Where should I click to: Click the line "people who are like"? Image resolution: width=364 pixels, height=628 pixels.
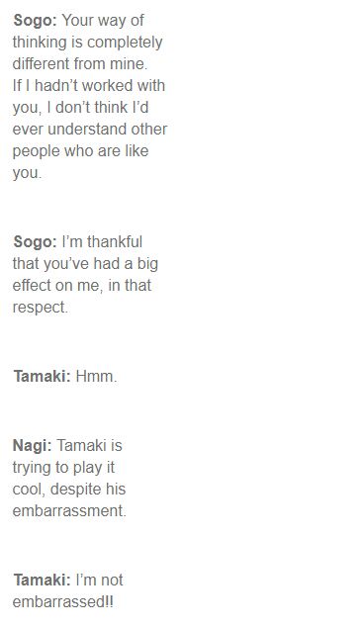pos(80,151)
